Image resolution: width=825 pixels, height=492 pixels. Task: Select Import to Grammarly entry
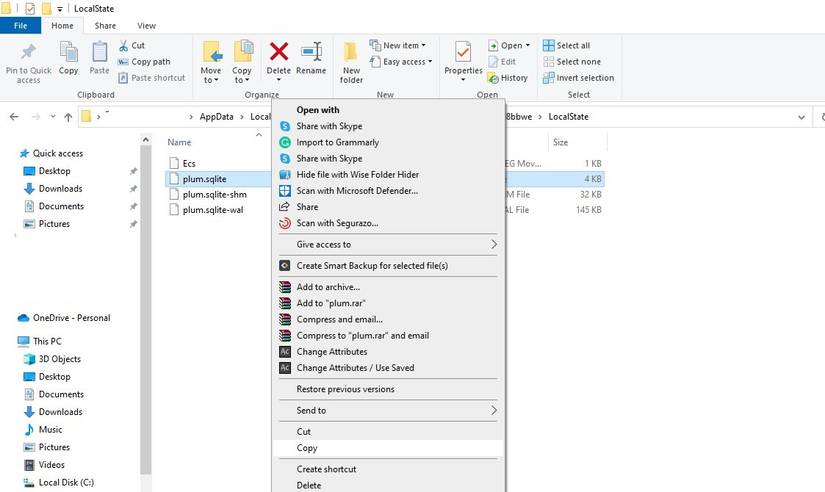[337, 142]
